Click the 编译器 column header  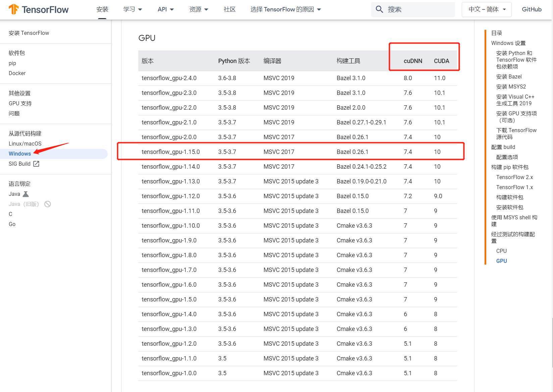point(272,61)
